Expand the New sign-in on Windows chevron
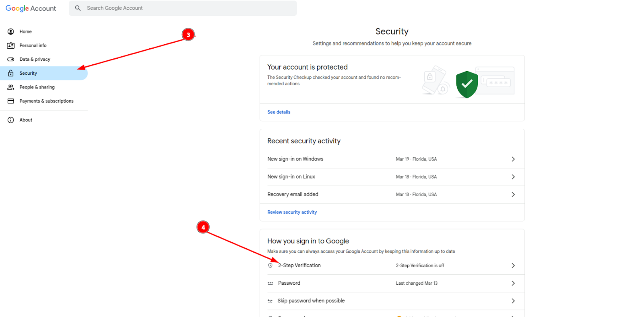644x317 pixels. 513,159
